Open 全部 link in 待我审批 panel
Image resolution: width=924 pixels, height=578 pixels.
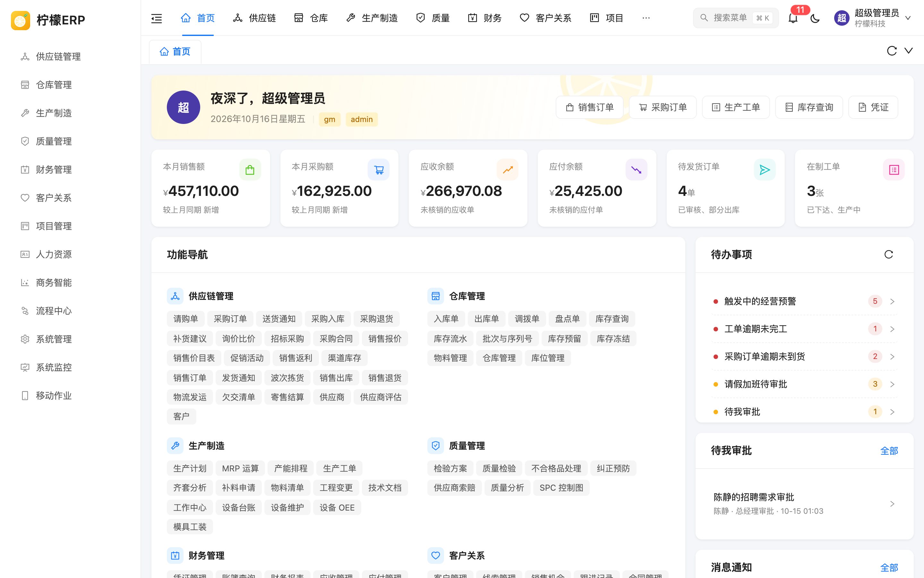coord(889,451)
